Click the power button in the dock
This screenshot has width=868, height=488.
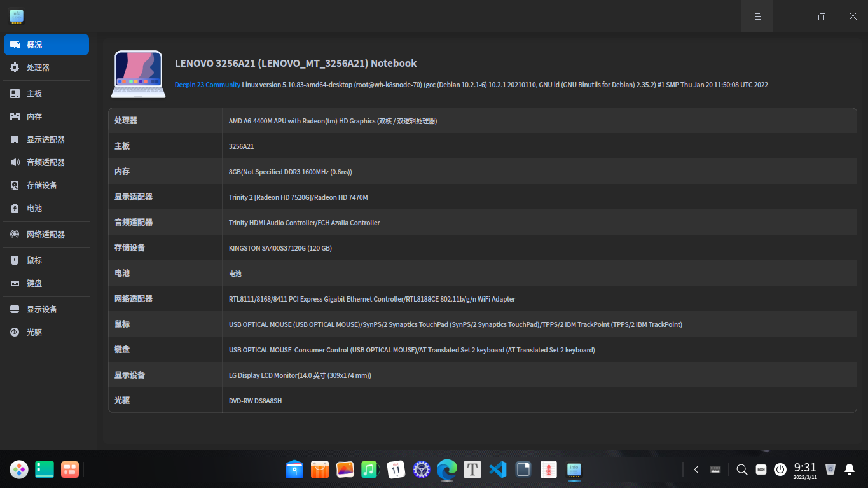pyautogui.click(x=780, y=470)
